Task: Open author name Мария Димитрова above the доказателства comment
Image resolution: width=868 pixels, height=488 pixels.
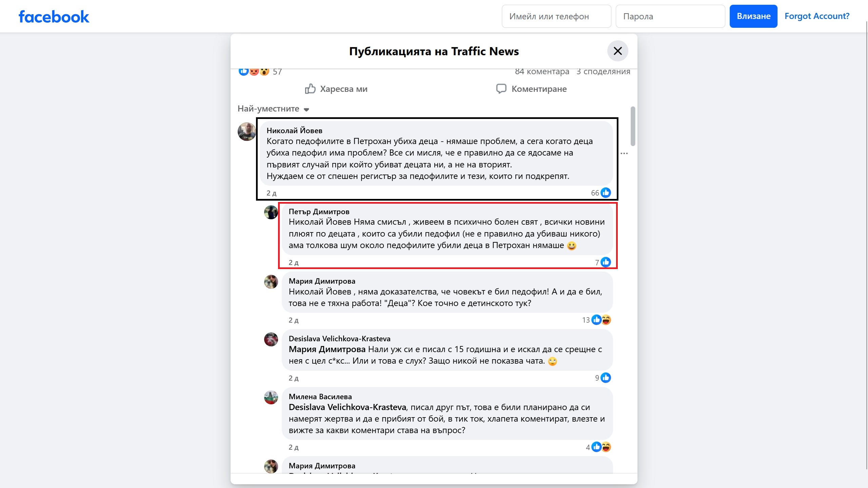Action: (x=322, y=281)
